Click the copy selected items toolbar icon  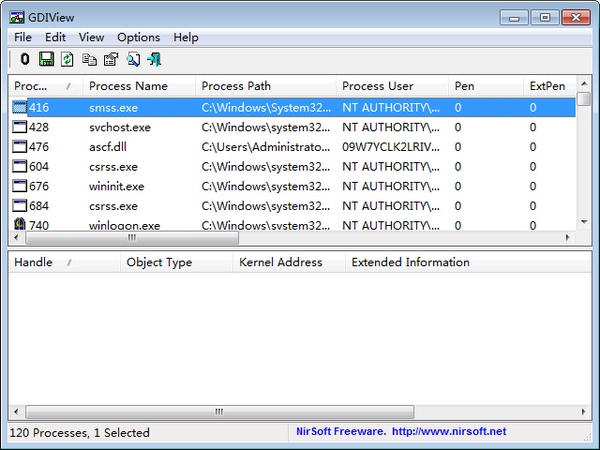tap(90, 60)
